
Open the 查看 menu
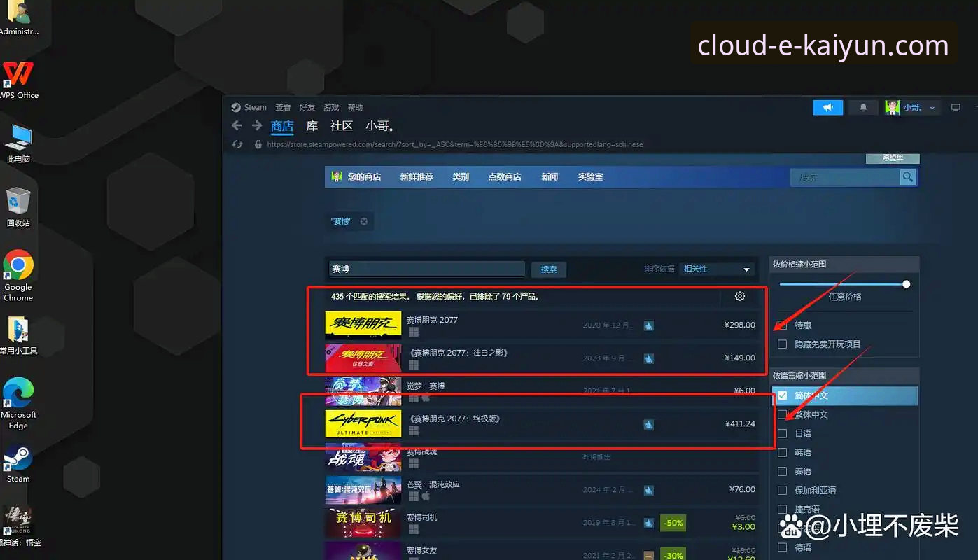click(x=283, y=108)
